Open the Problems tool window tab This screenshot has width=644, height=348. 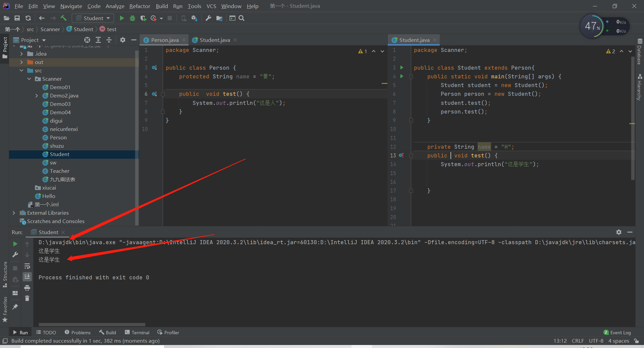pos(77,332)
